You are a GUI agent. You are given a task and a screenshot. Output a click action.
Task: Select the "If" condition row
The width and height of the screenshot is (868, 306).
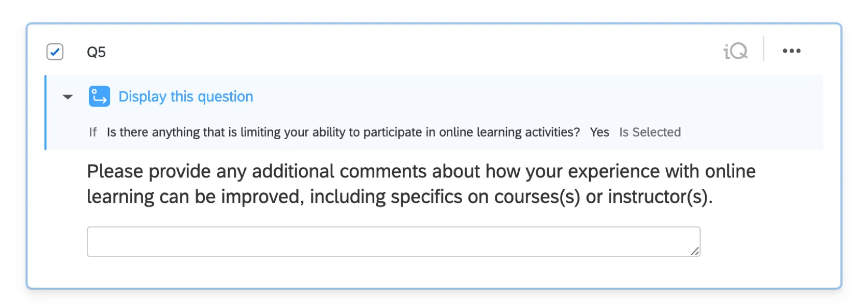coord(93,132)
